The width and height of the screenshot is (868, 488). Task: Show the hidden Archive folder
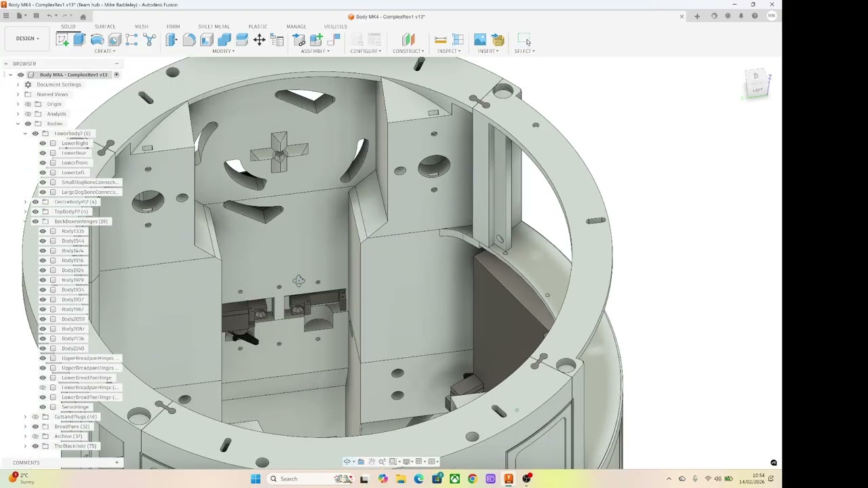coord(35,436)
